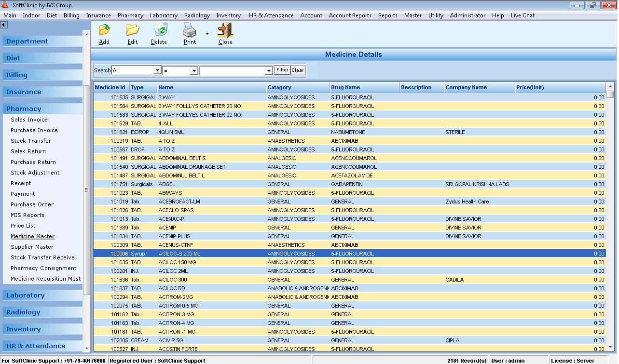Click the Print icon on the toolbar

click(189, 33)
